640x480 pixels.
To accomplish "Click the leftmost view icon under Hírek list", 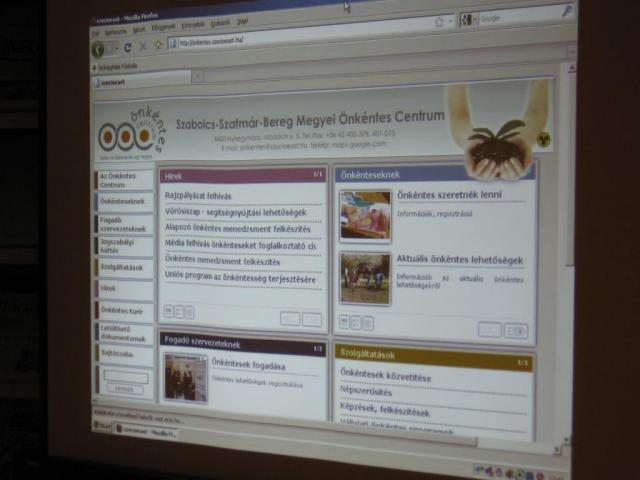I will pyautogui.click(x=168, y=311).
